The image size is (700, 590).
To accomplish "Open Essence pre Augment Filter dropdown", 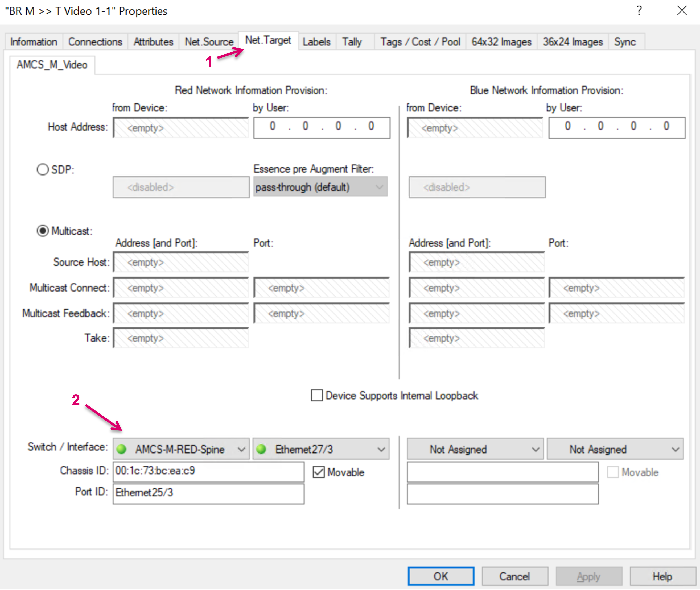I will (x=320, y=187).
